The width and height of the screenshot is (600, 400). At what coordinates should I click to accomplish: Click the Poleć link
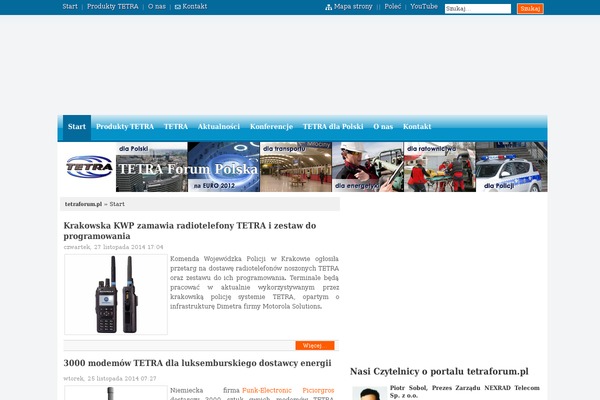pyautogui.click(x=393, y=7)
